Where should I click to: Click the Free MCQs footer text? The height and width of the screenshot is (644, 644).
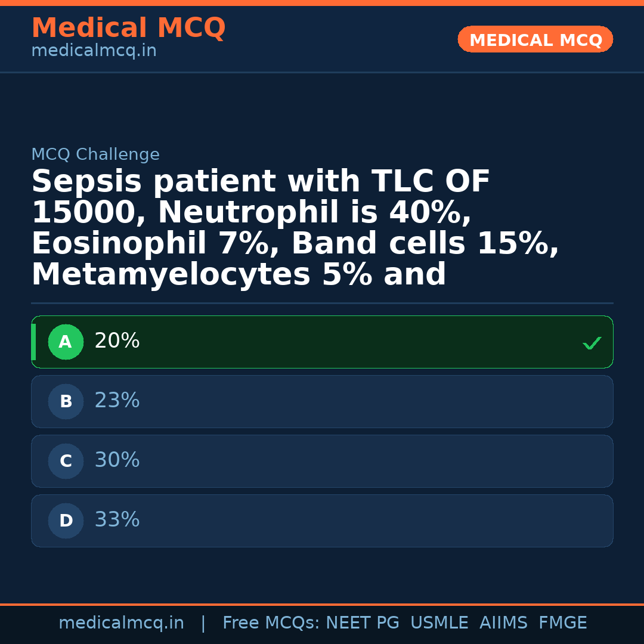click(x=271, y=623)
